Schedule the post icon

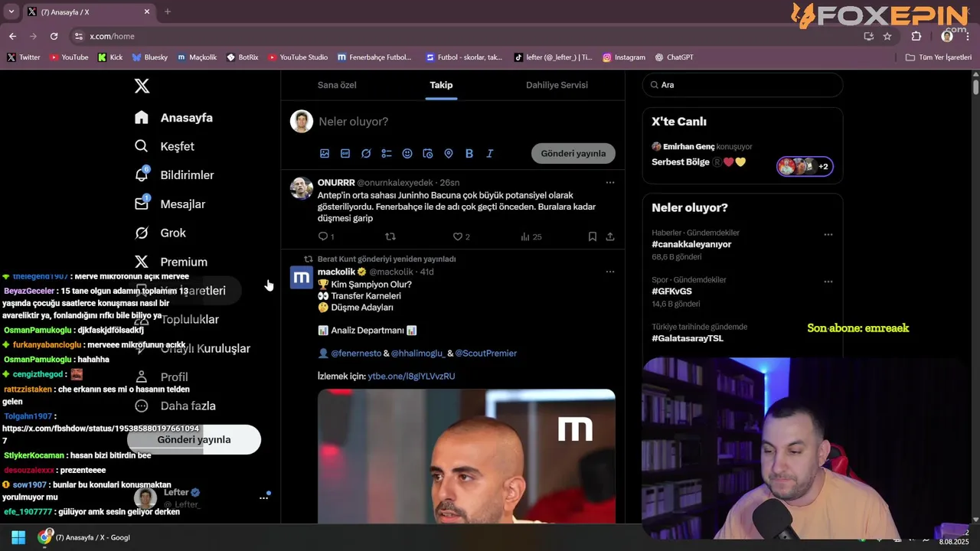pyautogui.click(x=428, y=154)
